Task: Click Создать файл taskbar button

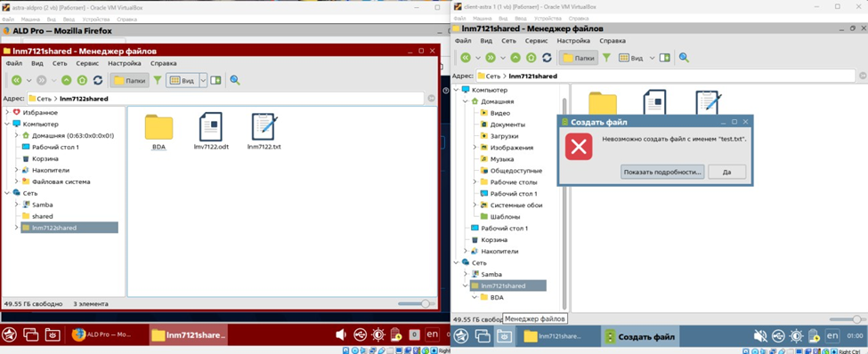Action: (640, 335)
